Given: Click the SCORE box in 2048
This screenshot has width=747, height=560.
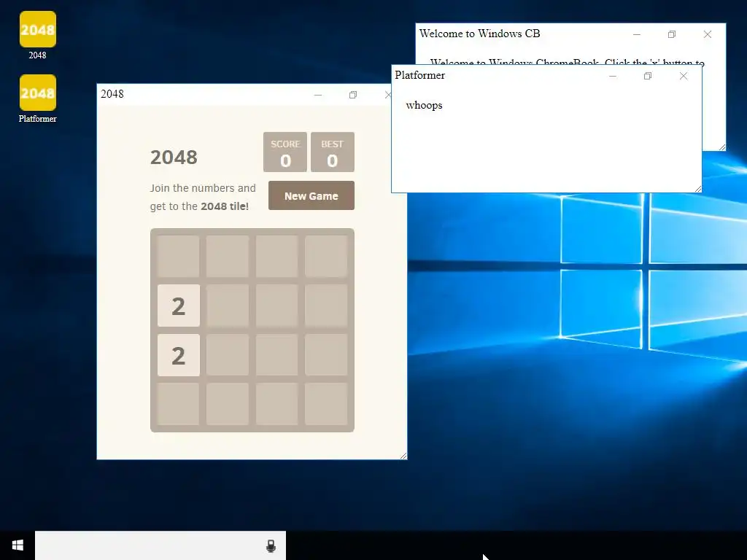Looking at the screenshot, I should point(285,152).
